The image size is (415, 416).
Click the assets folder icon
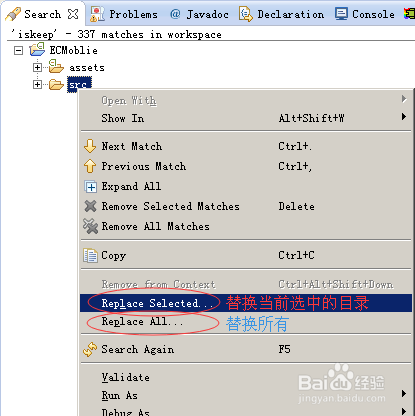click(56, 66)
